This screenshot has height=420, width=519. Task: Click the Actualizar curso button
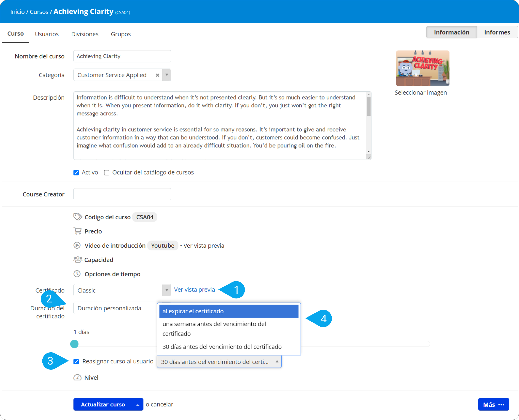[x=103, y=404]
